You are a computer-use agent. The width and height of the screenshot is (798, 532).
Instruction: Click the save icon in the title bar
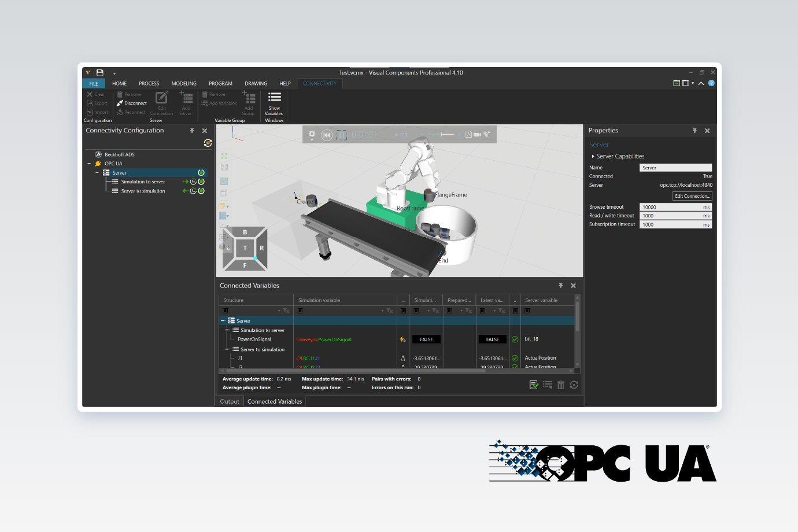pos(99,72)
